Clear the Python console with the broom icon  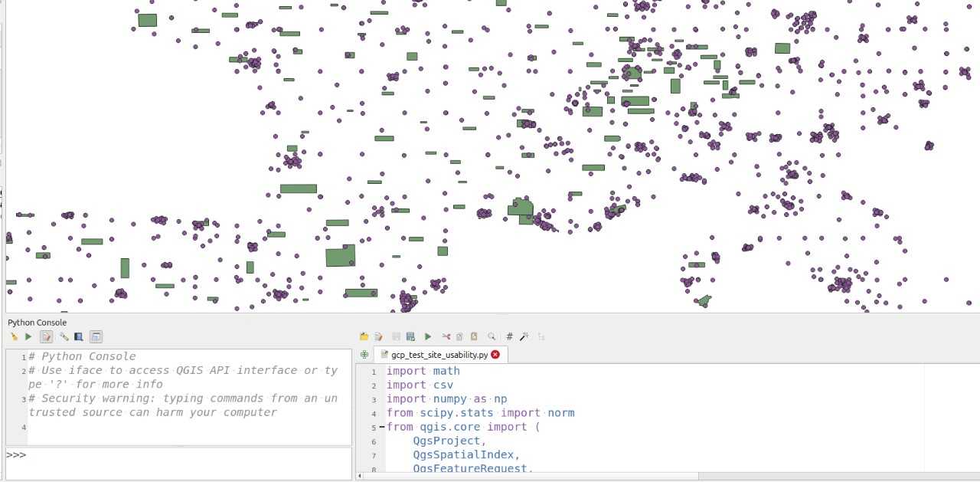tap(14, 336)
